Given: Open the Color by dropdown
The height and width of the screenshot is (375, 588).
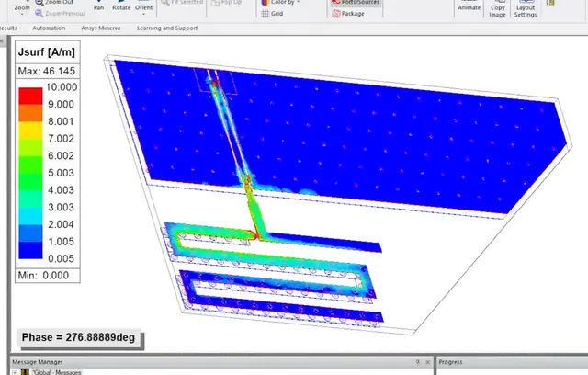Looking at the screenshot, I should coord(281,2).
